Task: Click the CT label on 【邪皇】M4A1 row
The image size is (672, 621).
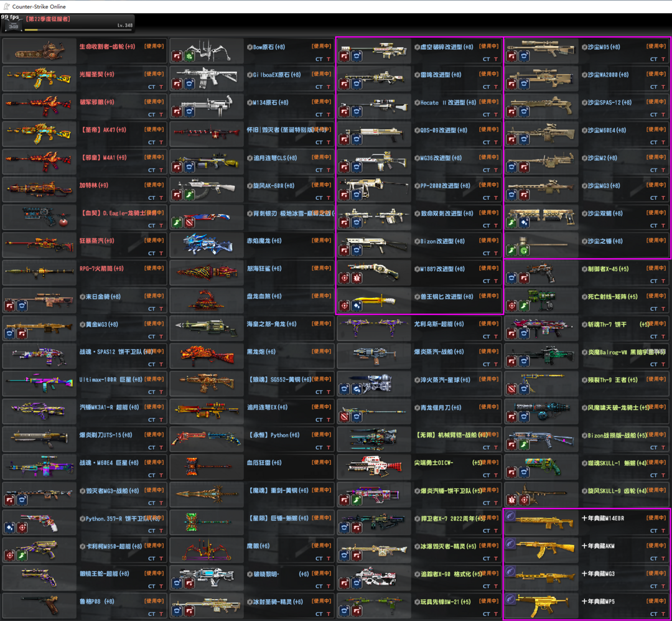Action: pyautogui.click(x=152, y=170)
